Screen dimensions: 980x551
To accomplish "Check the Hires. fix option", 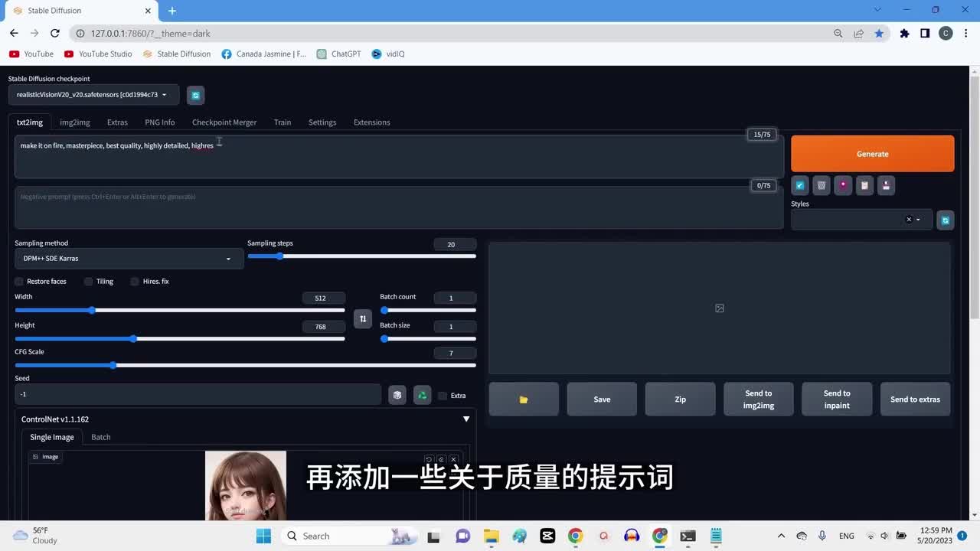I will [x=136, y=282].
